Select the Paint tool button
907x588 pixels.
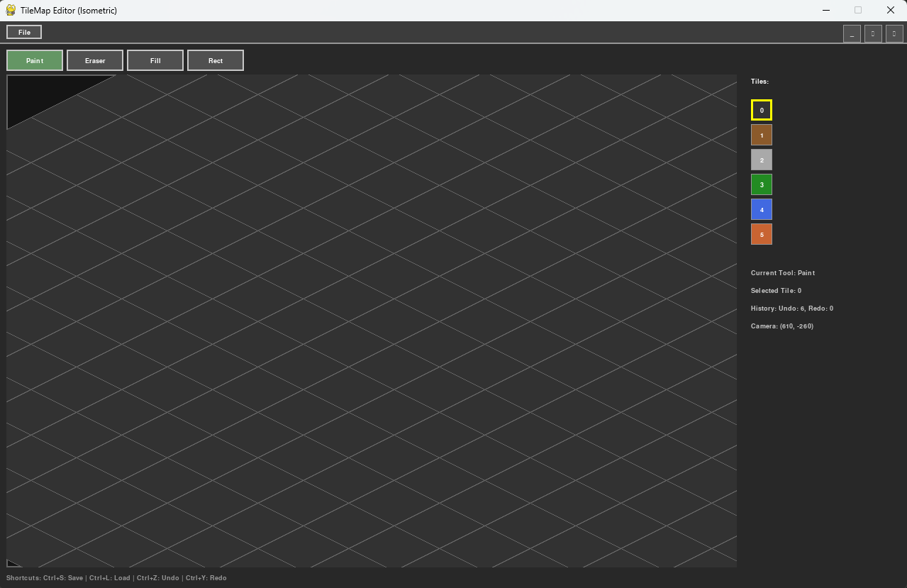(35, 60)
